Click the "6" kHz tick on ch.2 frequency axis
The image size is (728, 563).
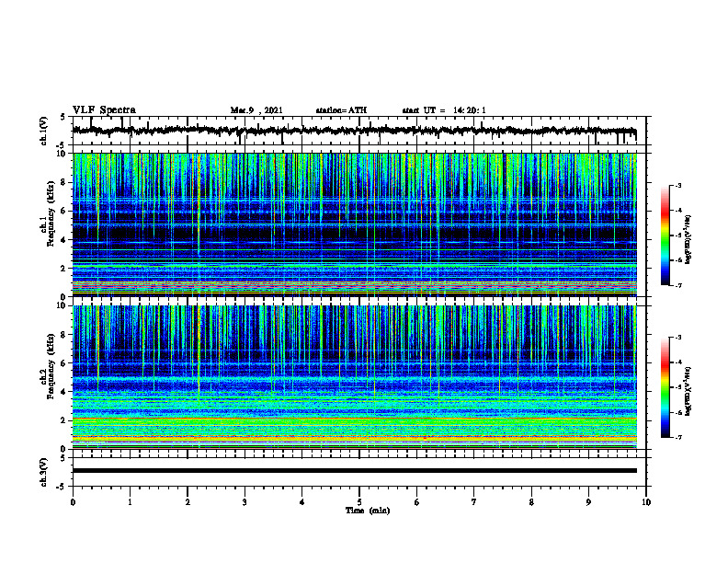click(65, 363)
